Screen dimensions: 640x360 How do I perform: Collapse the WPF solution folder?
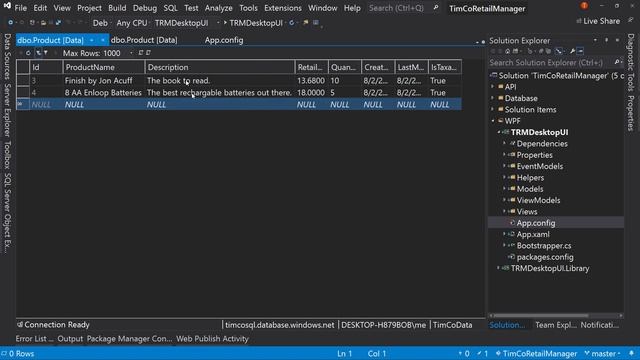tap(493, 121)
